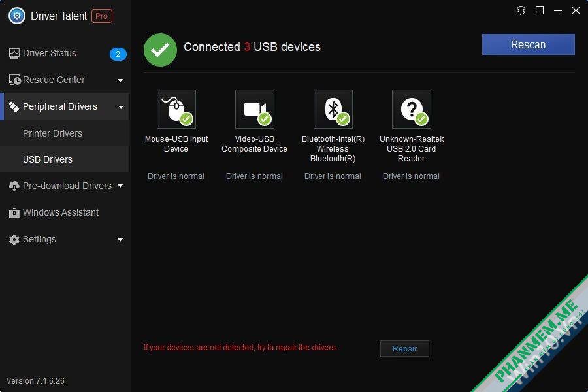Click 'Mouse-USB Input Device' label
The height and width of the screenshot is (392, 588).
tap(176, 144)
